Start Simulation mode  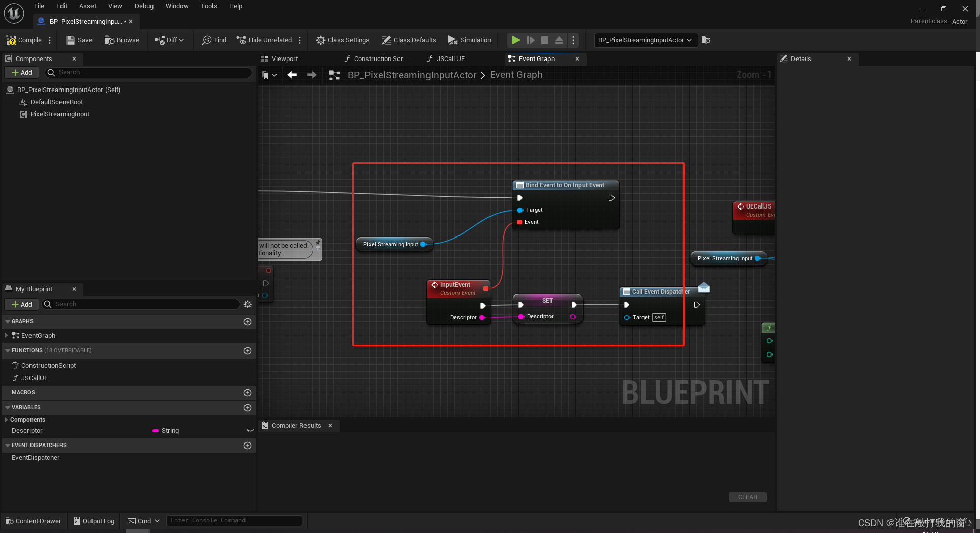[x=469, y=40]
